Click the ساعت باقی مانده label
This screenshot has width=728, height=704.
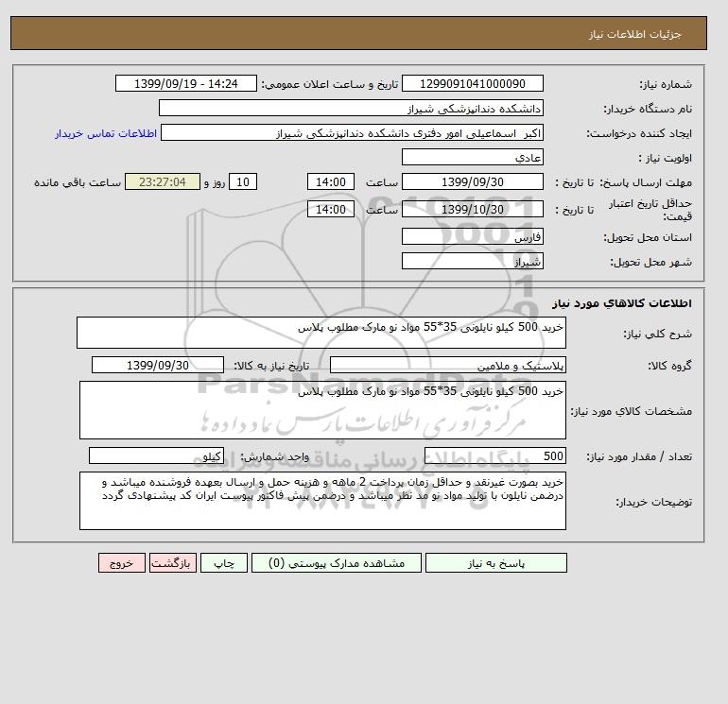[x=78, y=182]
